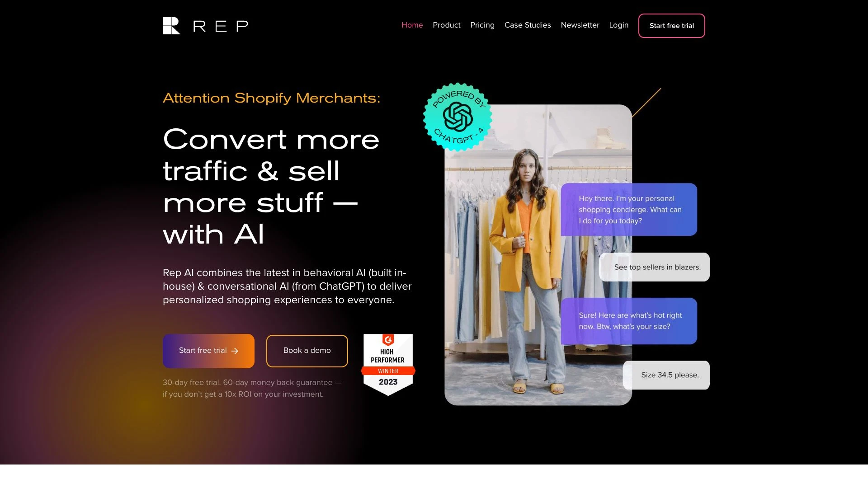Click the G2 High Performer Winter 2023 badge
Viewport: 868px width, 488px height.
click(388, 364)
